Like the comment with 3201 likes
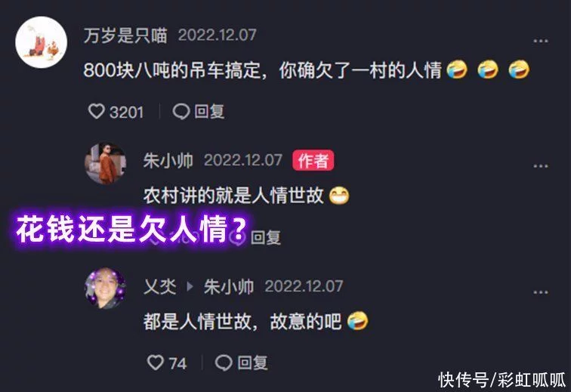The width and height of the screenshot is (571, 392). pyautogui.click(x=97, y=111)
